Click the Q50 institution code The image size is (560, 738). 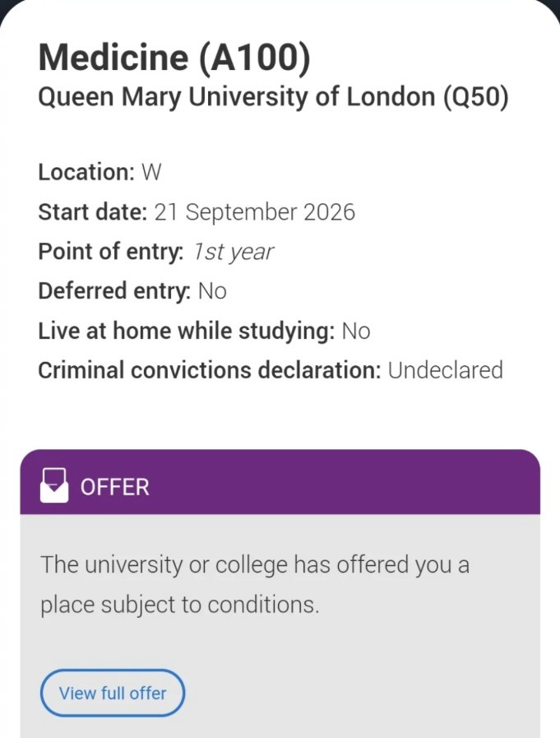476,97
